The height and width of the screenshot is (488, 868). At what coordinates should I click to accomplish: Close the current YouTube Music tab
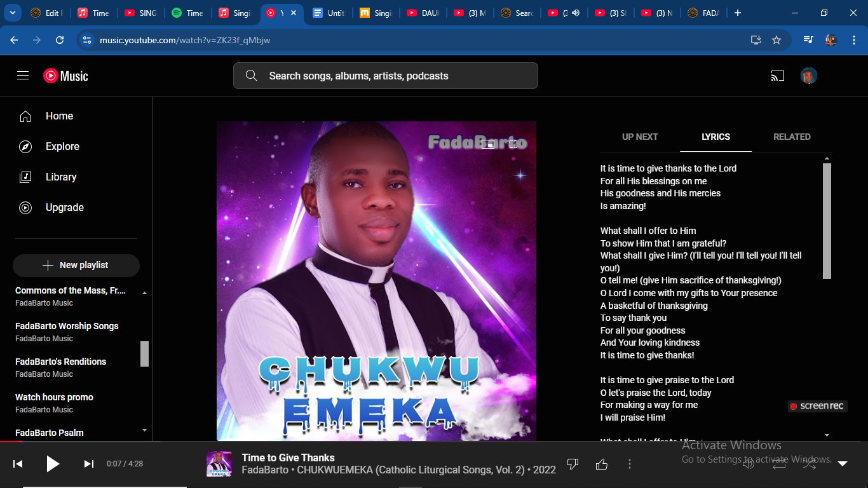[x=294, y=13]
